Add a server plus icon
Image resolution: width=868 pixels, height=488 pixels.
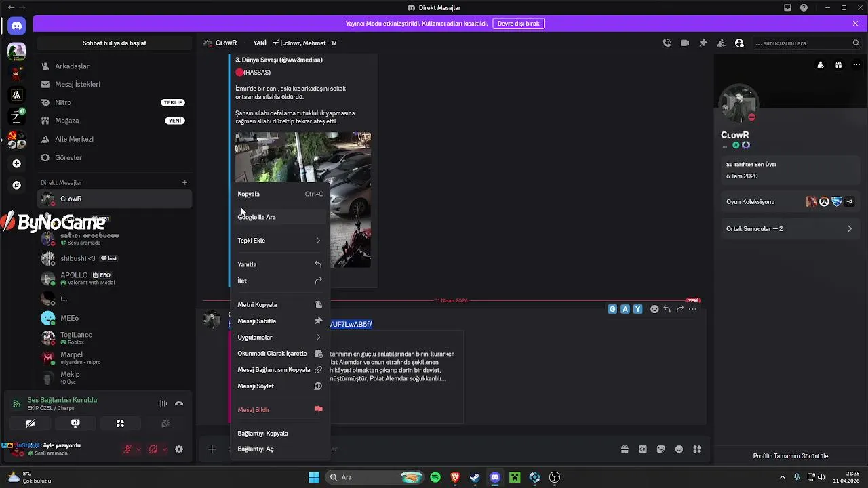pos(16,163)
